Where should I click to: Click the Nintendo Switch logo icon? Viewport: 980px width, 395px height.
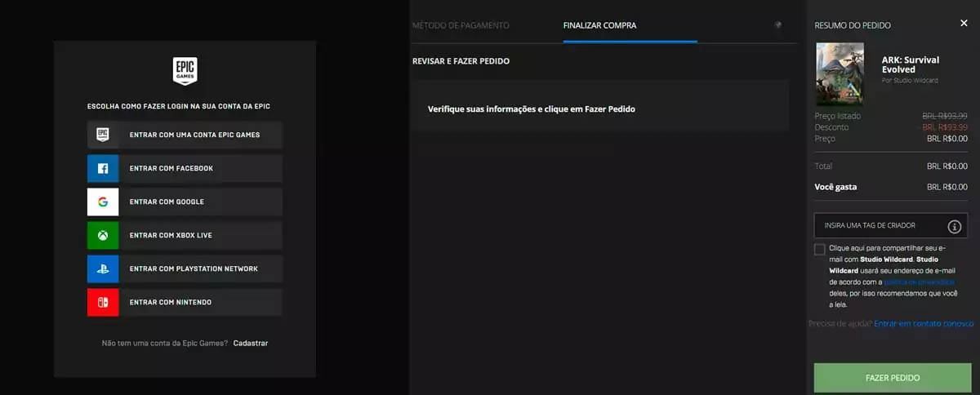tap(103, 302)
